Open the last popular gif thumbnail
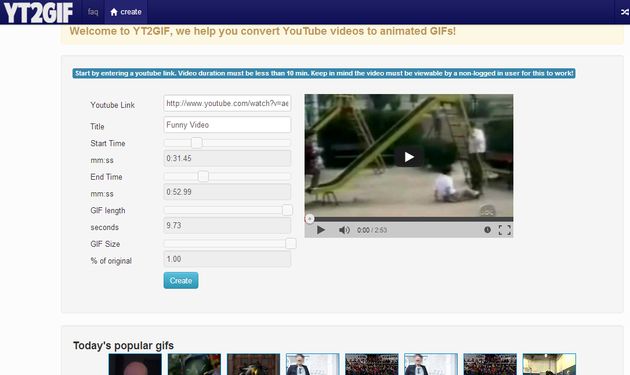Image resolution: width=630 pixels, height=375 pixels. [549, 364]
